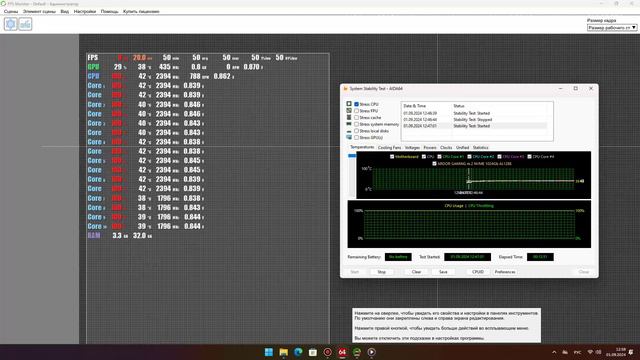This screenshot has height=360, width=640.
Task: Click the Stop button in AIDA64
Action: point(381,272)
